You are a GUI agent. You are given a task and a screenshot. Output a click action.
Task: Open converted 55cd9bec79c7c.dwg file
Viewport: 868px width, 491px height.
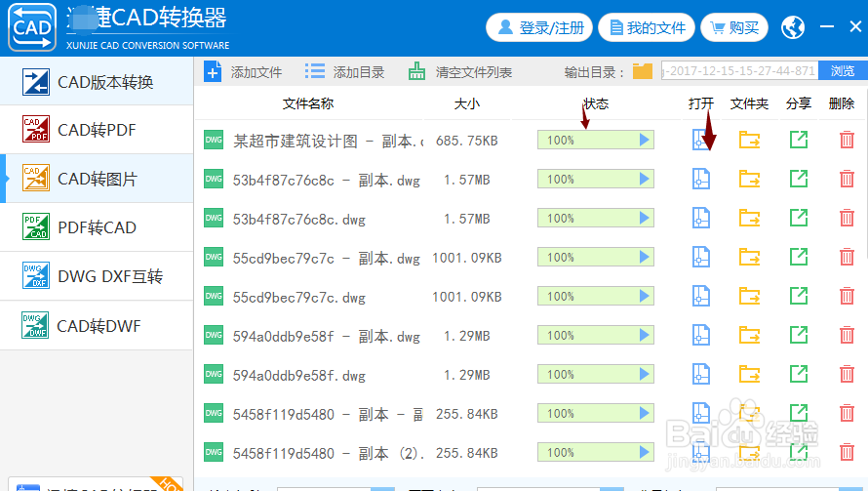(701, 296)
